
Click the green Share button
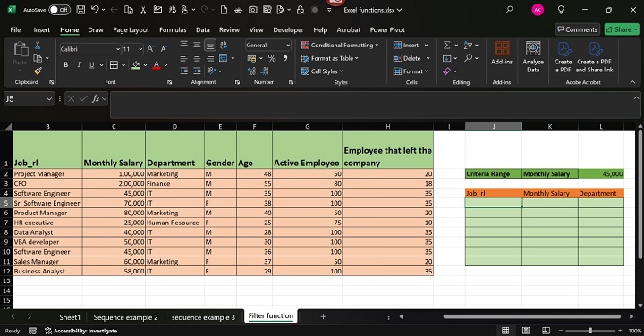click(622, 29)
